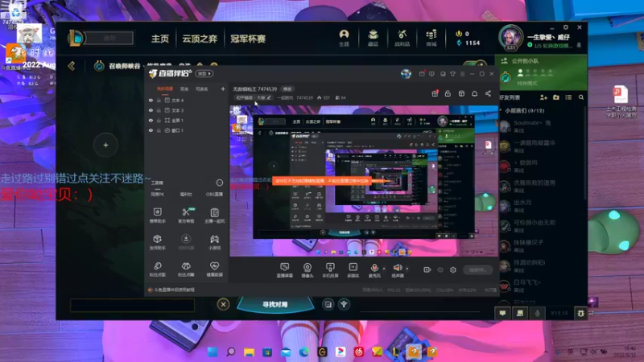Toggle visibility of 全屏 1 source
644x362 pixels.
(x=151, y=120)
